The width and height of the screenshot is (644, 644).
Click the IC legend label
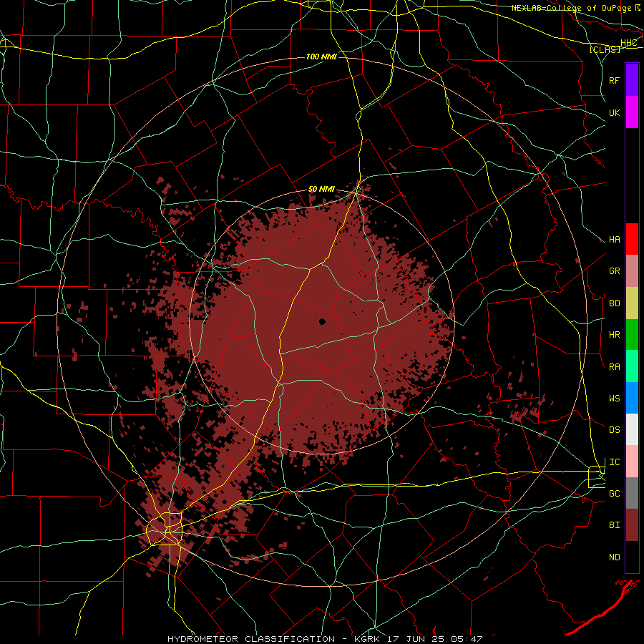(x=615, y=462)
